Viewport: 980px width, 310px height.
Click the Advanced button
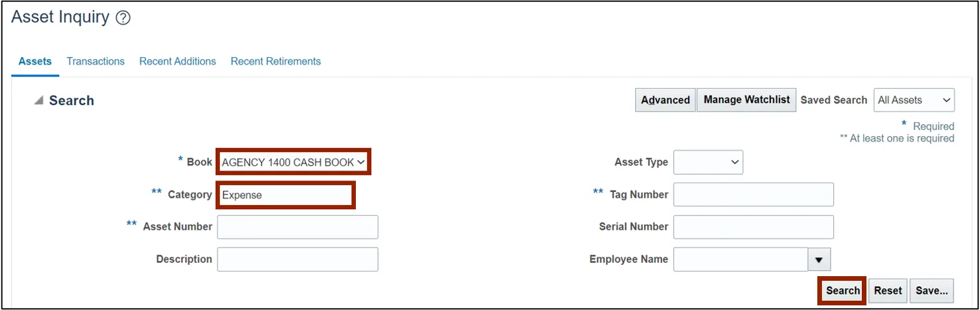click(x=665, y=100)
